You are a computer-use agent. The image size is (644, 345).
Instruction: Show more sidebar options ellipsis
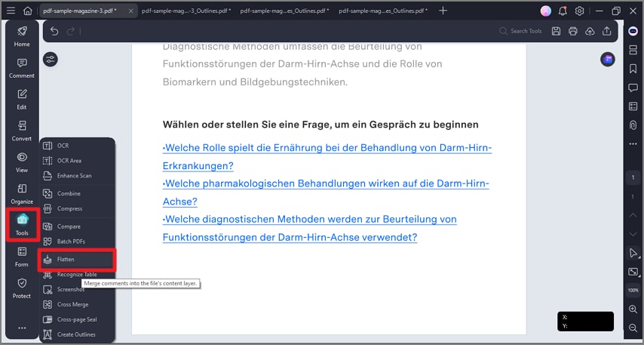(x=22, y=328)
